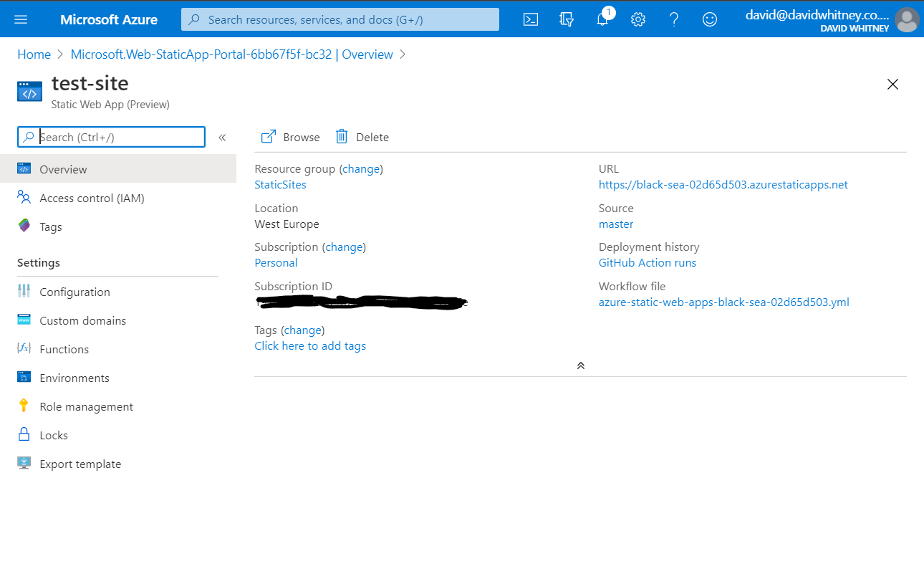
Task: Open the notifications bell
Action: click(602, 19)
